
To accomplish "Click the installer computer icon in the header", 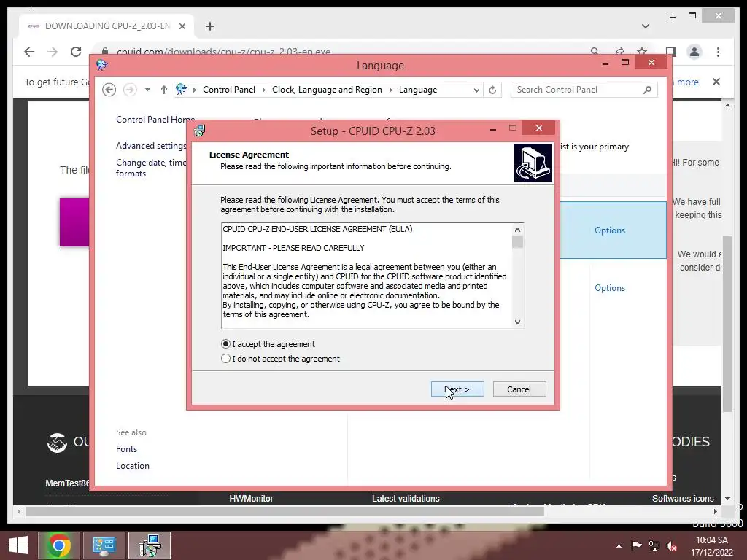I will [533, 163].
